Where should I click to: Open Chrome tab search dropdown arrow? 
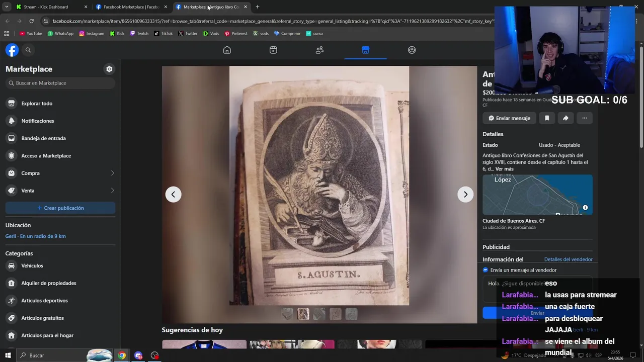[7, 7]
